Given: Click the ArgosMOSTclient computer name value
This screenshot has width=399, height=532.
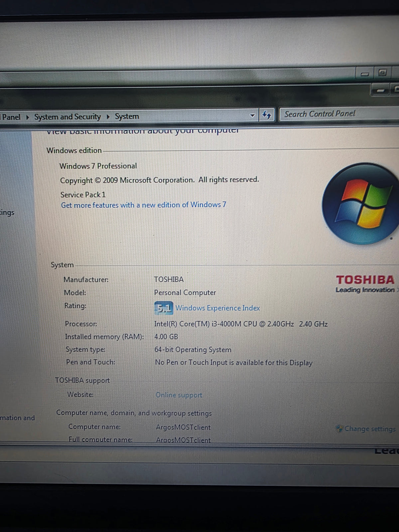Looking at the screenshot, I should tap(183, 427).
